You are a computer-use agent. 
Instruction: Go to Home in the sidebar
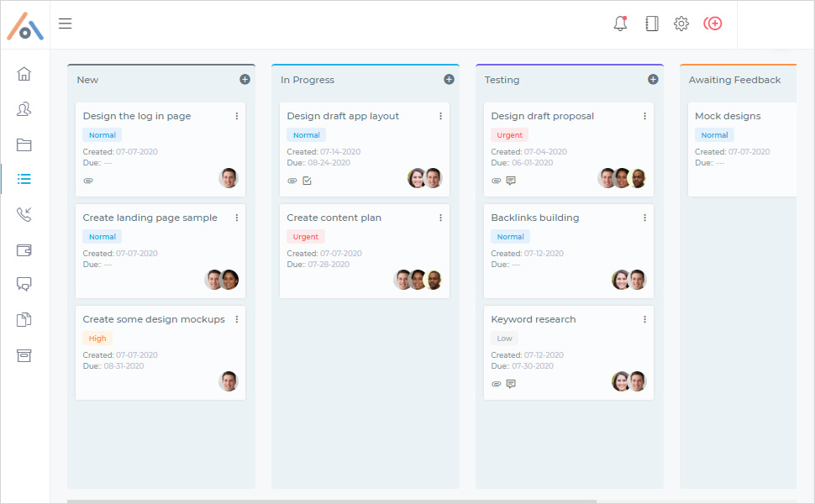[24, 74]
